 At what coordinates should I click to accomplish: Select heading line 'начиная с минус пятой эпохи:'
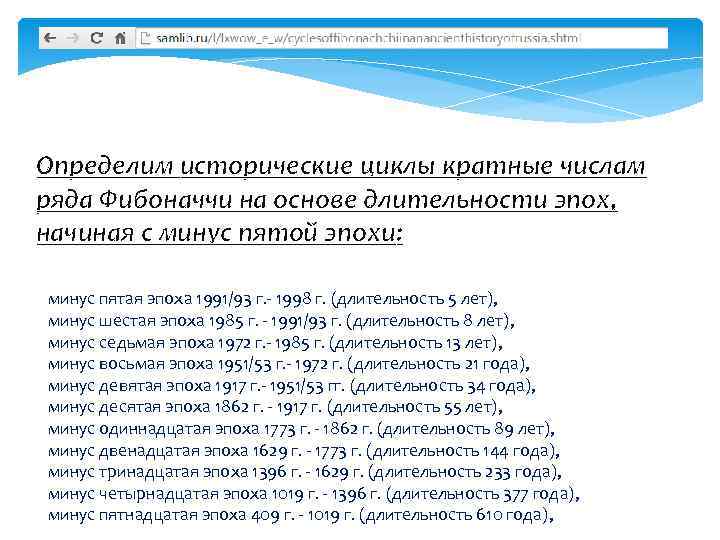pos(219,233)
